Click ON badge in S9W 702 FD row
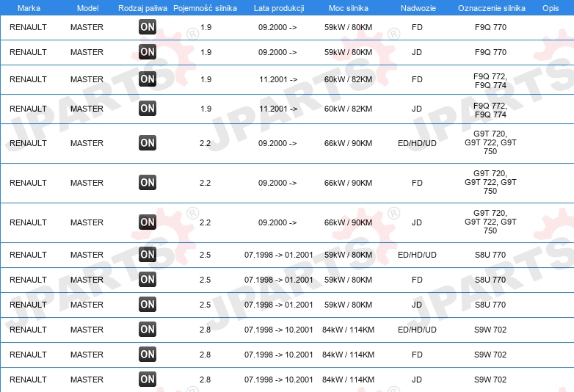This screenshot has height=392, width=574. pyautogui.click(x=148, y=355)
